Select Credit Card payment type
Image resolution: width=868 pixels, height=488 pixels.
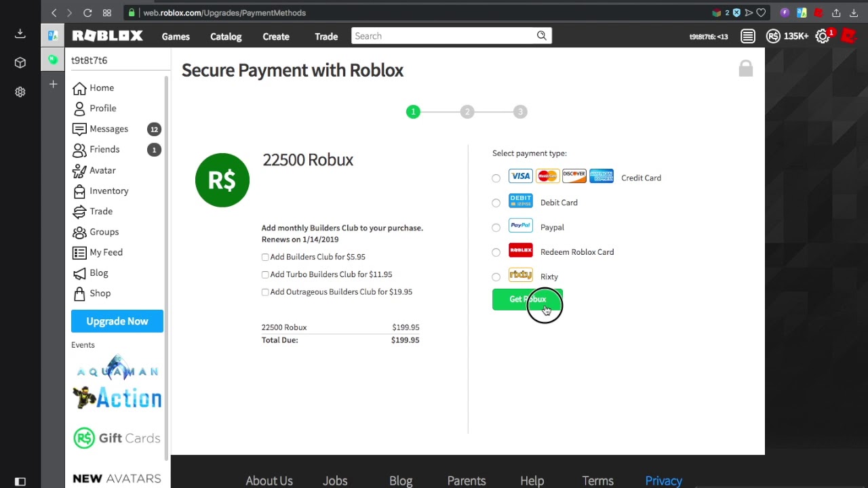point(496,178)
